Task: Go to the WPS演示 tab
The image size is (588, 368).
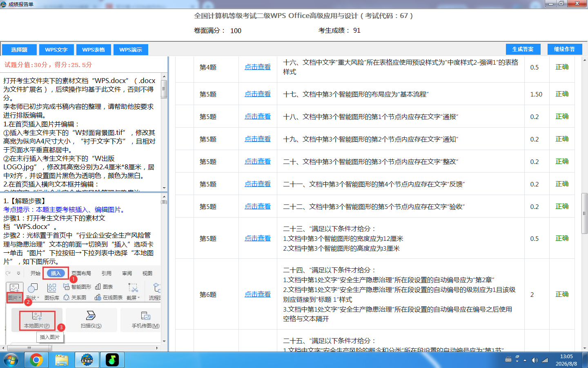Action: (131, 49)
